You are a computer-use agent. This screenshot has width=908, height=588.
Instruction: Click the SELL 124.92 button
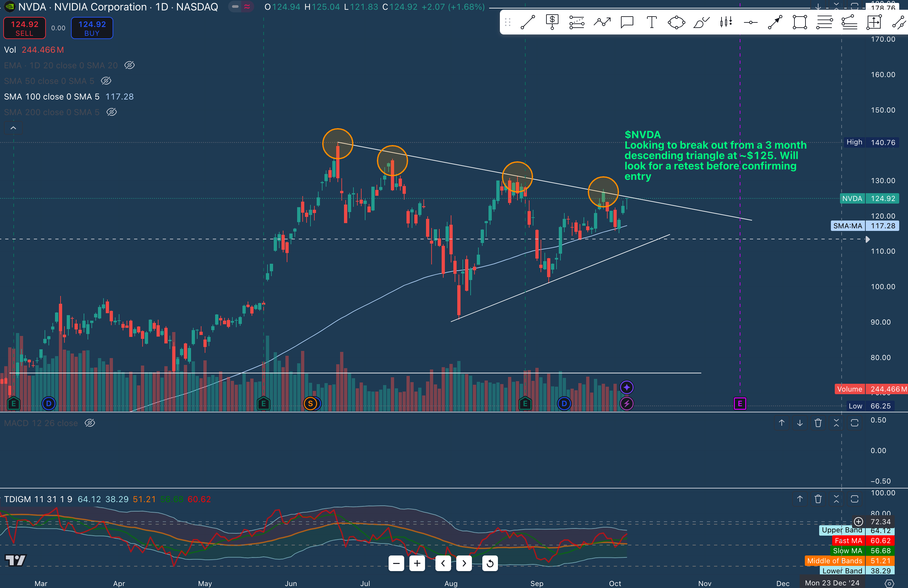pyautogui.click(x=24, y=28)
